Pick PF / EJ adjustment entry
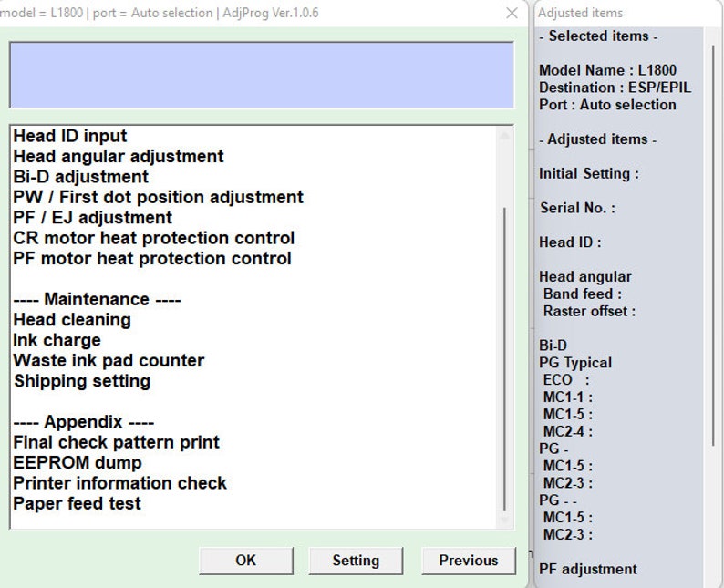724x588 pixels. point(92,217)
